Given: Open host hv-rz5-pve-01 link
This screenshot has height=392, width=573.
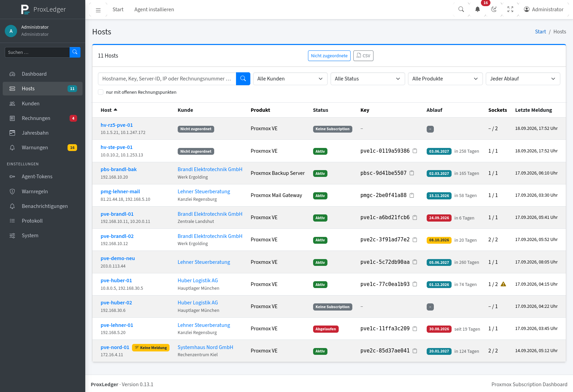Looking at the screenshot, I should coord(117,125).
